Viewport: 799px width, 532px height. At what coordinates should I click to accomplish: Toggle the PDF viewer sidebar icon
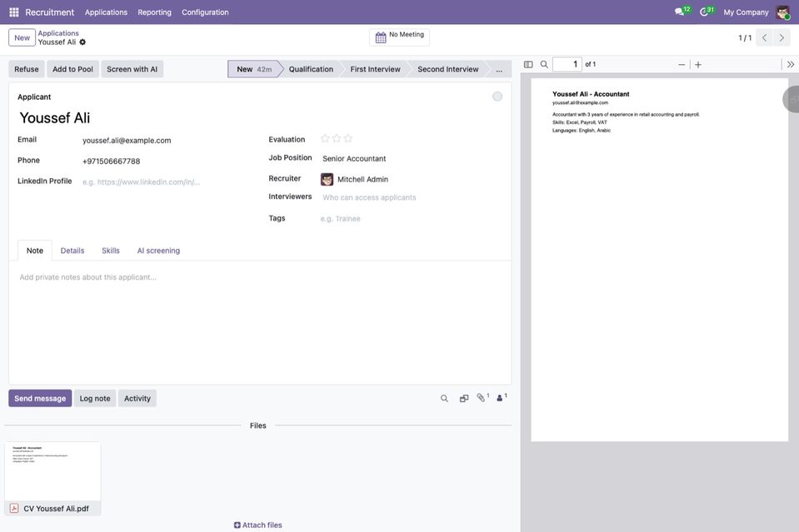click(528, 65)
